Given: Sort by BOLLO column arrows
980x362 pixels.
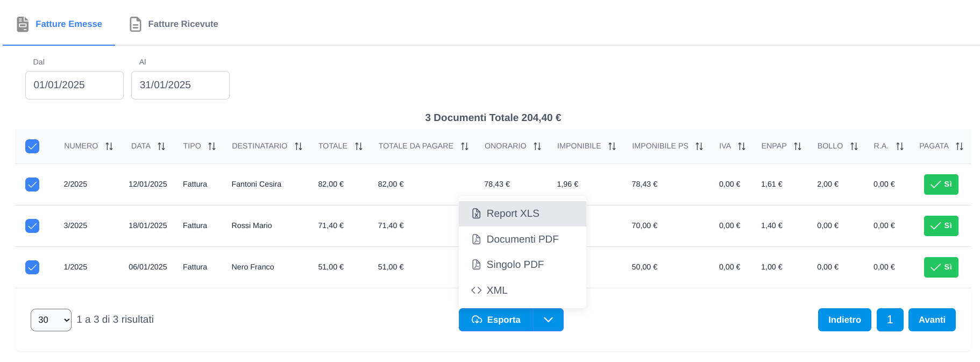Looking at the screenshot, I should click(854, 146).
